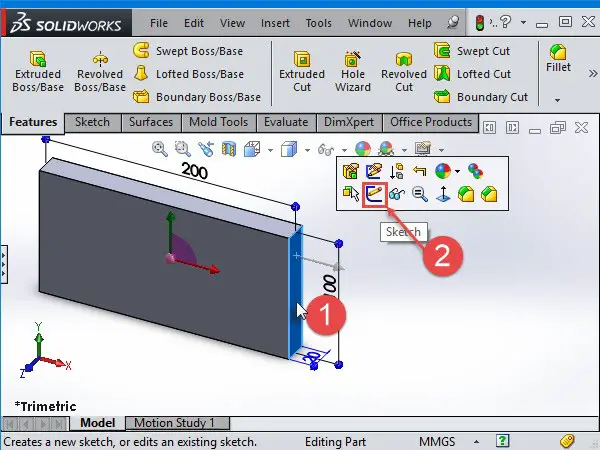Image resolution: width=600 pixels, height=450 pixels.
Task: Select Revolved Boss/Base tool
Action: click(x=100, y=72)
